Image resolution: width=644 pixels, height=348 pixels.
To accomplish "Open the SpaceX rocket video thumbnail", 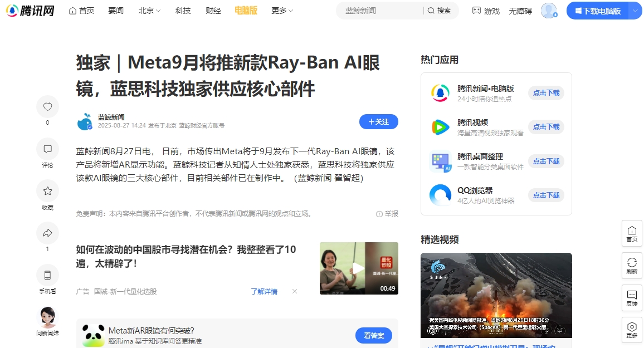I will [x=496, y=296].
